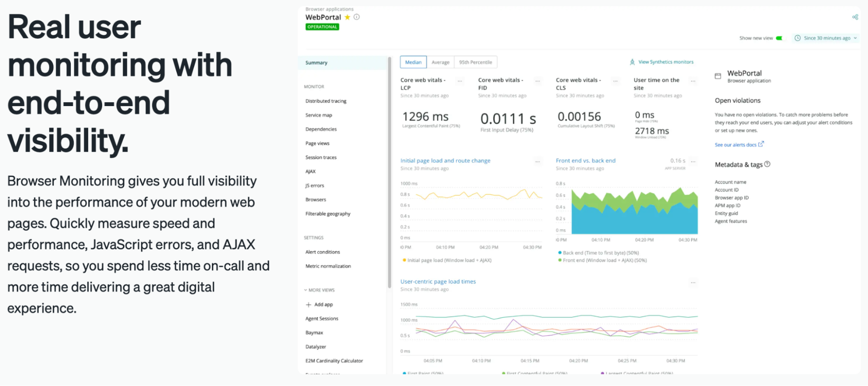Open the external link icon after alerts docs

[761, 144]
